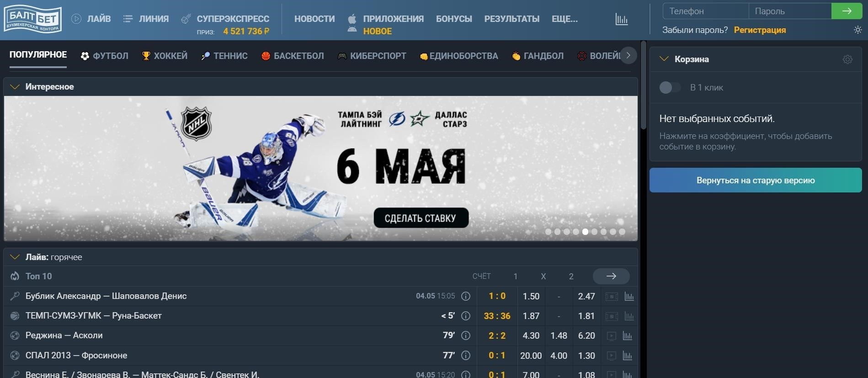Click Забыли пароль? link

click(x=695, y=30)
